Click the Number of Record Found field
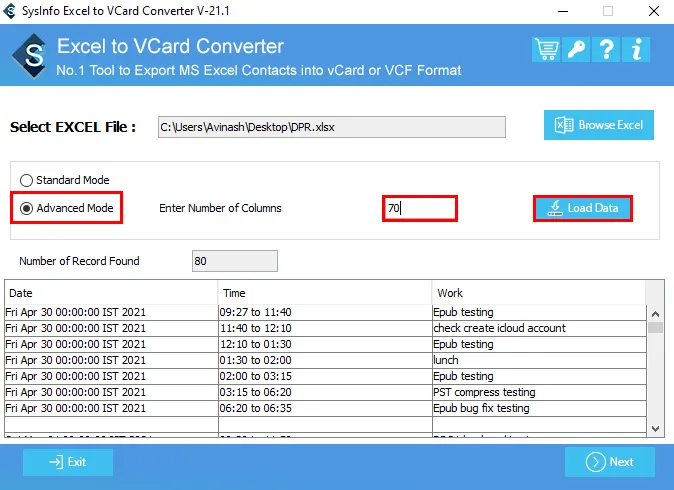Viewport: 674px width, 490px height. point(235,261)
